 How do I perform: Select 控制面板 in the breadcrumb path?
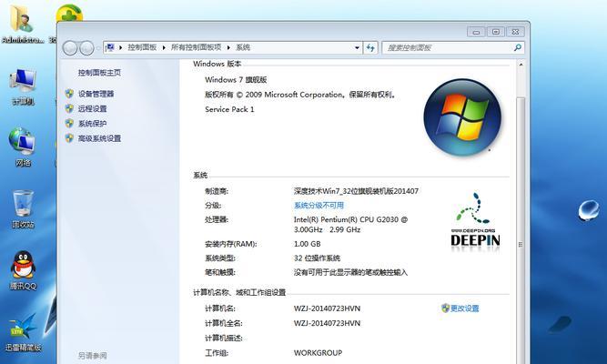click(142, 47)
